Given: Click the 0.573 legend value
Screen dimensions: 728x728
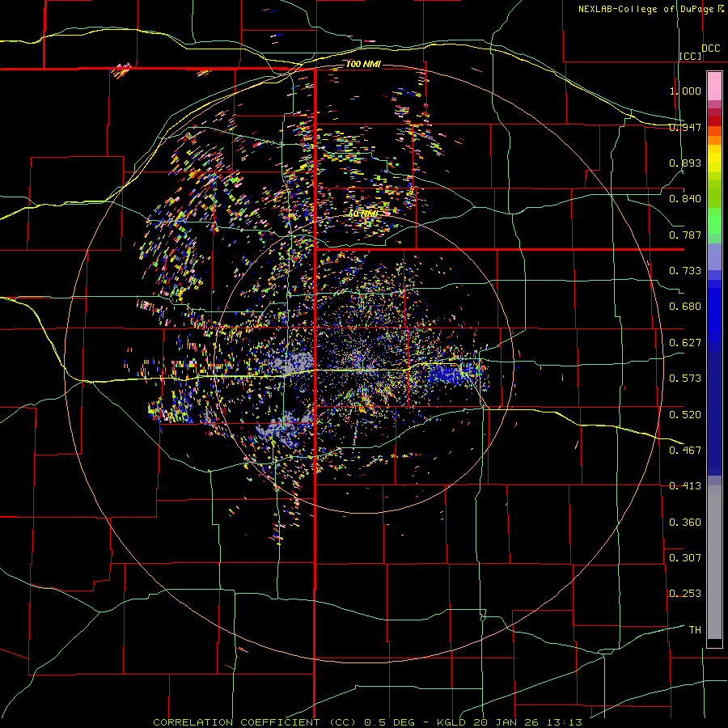Looking at the screenshot, I should pyautogui.click(x=685, y=379).
